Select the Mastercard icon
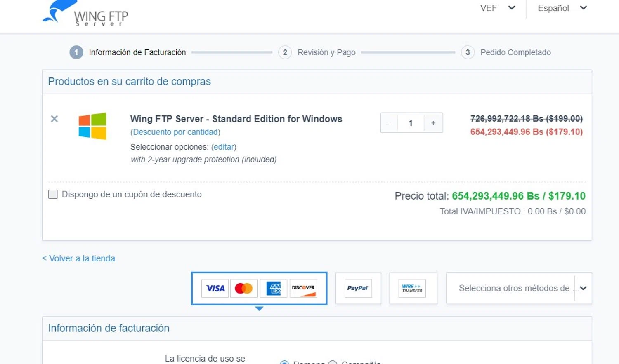This screenshot has height=364, width=619. [244, 288]
